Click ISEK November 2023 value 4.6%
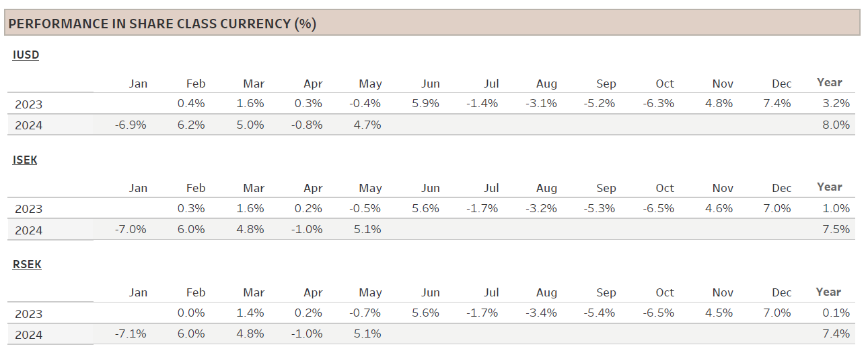 tap(719, 208)
